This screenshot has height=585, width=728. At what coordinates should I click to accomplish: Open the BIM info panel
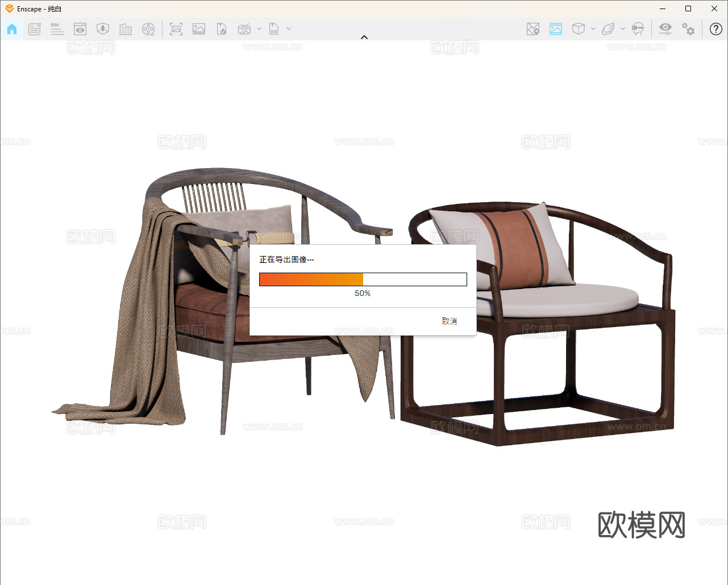click(x=57, y=29)
